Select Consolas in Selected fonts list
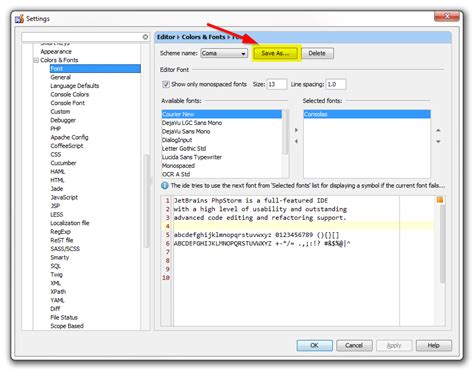The image size is (474, 371). pyautogui.click(x=367, y=114)
